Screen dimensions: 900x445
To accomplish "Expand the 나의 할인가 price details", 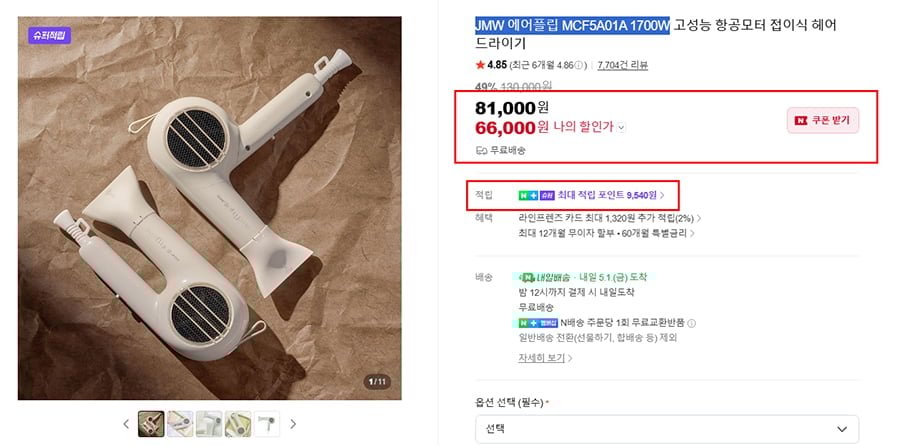I will coord(621,128).
